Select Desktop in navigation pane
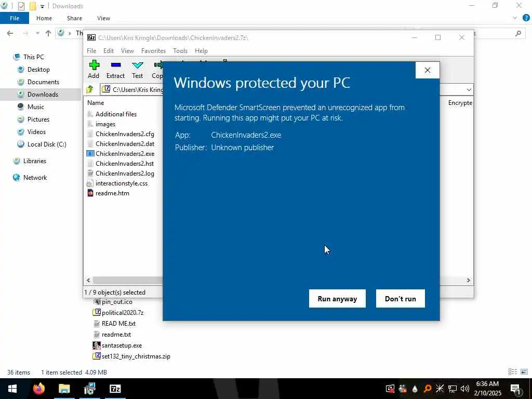This screenshot has width=532, height=399. click(38, 70)
